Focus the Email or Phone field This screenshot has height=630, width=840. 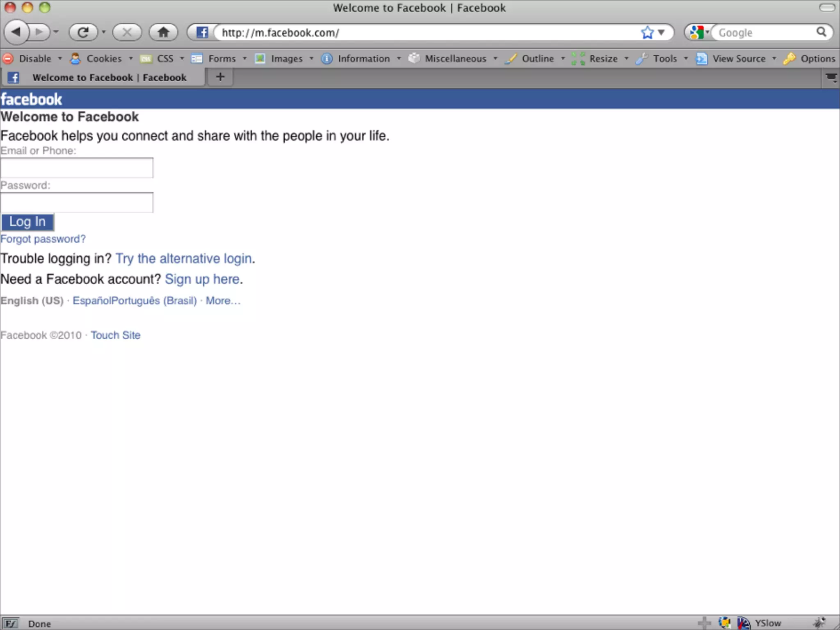click(x=77, y=168)
